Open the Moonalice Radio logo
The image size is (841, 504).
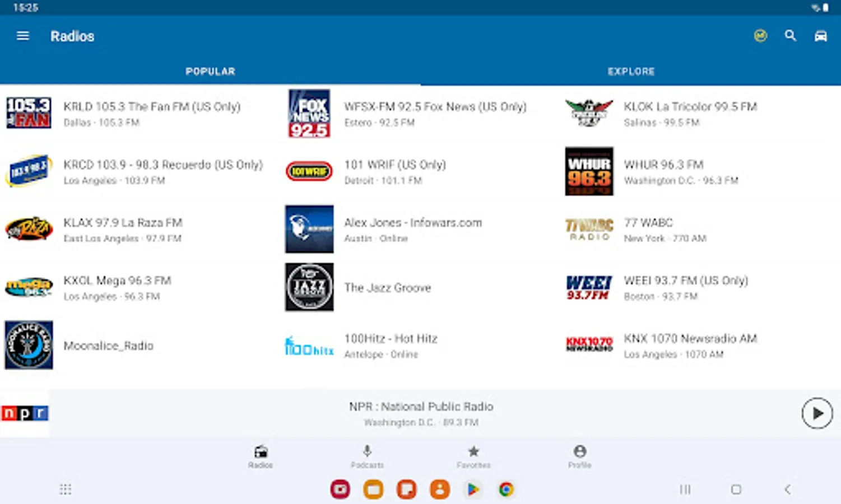(29, 345)
